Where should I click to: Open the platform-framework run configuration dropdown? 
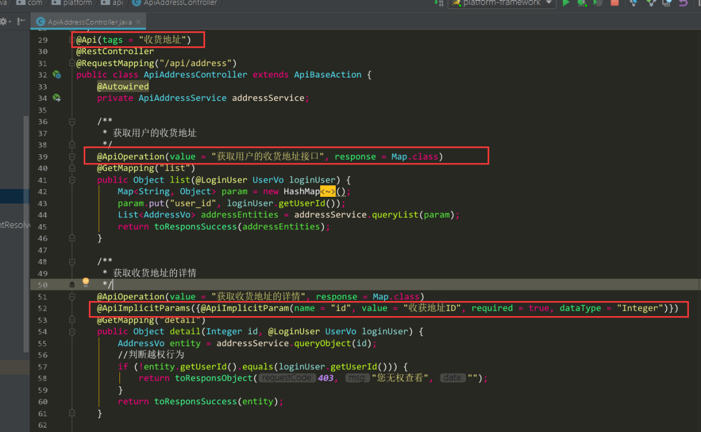pyautogui.click(x=502, y=3)
